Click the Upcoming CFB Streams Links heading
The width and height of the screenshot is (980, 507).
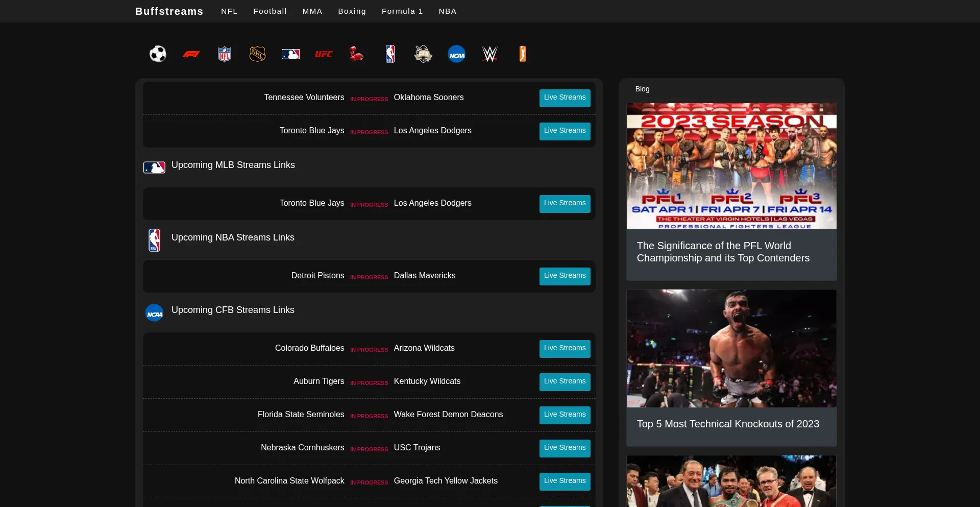tap(233, 310)
